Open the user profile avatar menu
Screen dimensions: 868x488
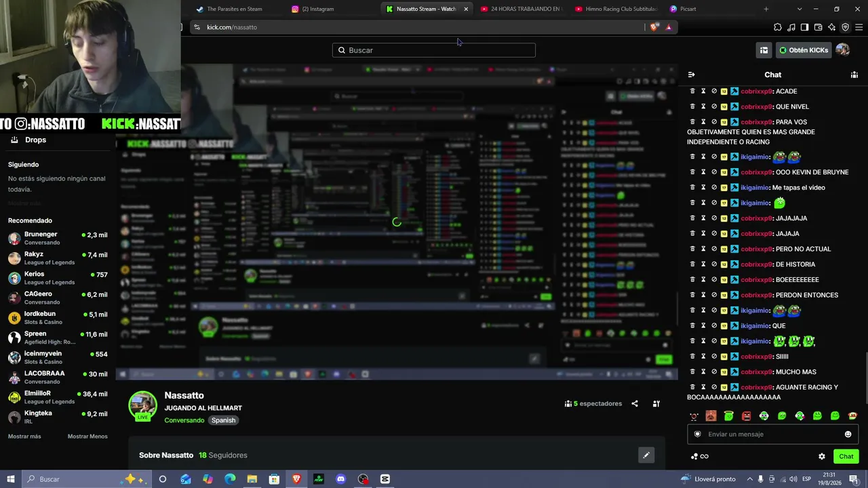843,50
